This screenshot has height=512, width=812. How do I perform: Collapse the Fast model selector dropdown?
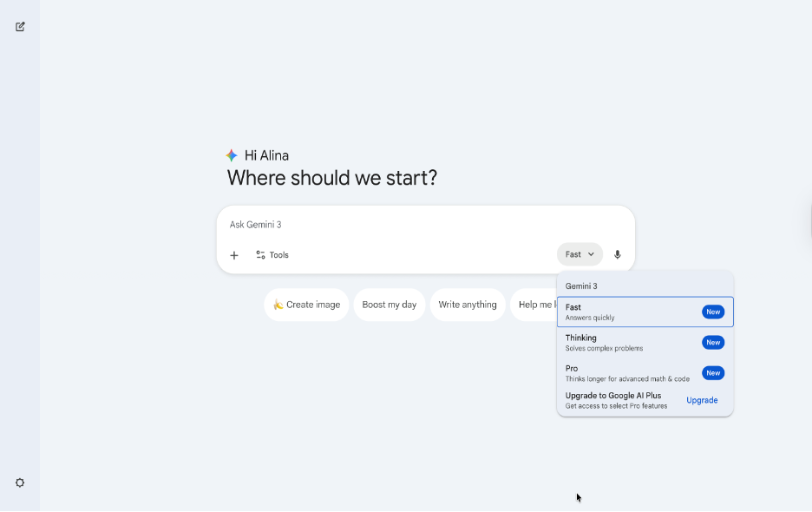(580, 254)
